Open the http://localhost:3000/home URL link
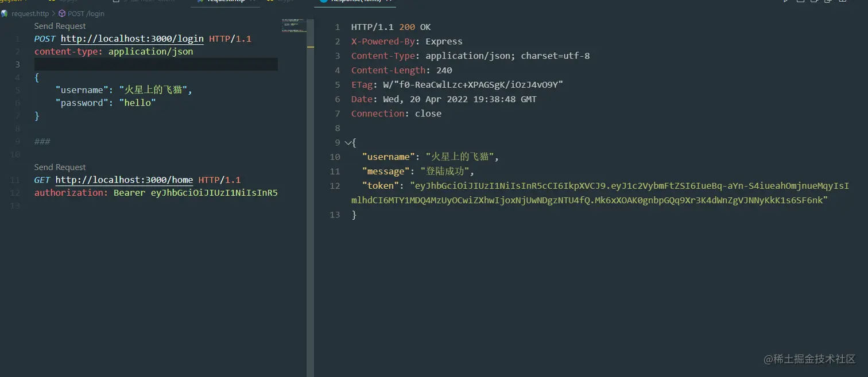868x377 pixels. point(124,180)
